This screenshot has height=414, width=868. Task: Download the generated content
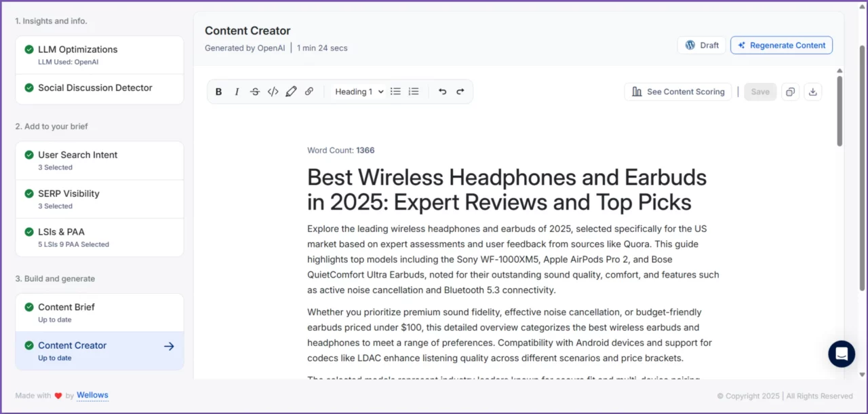[x=812, y=92]
